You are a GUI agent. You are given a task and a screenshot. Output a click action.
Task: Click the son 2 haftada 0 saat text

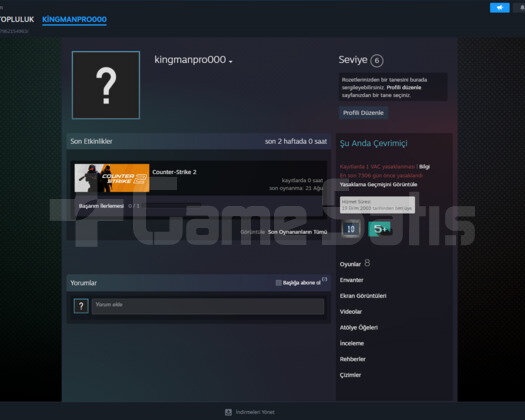(x=296, y=141)
